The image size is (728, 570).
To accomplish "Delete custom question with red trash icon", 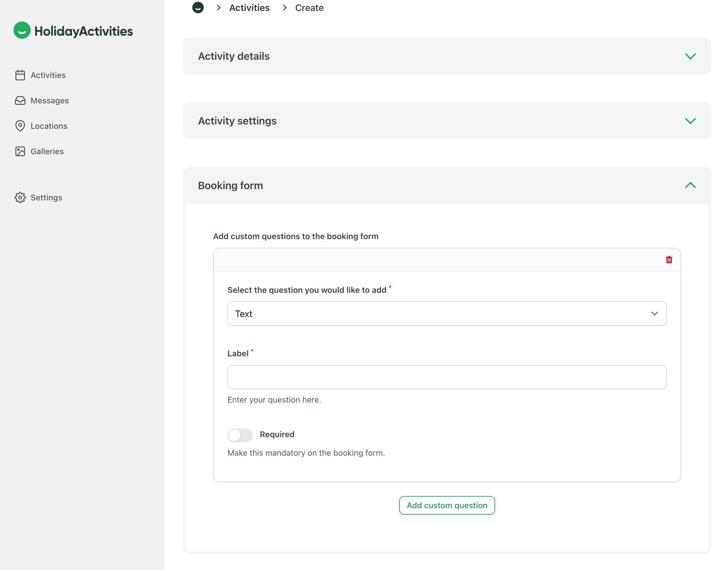I will pos(669,260).
